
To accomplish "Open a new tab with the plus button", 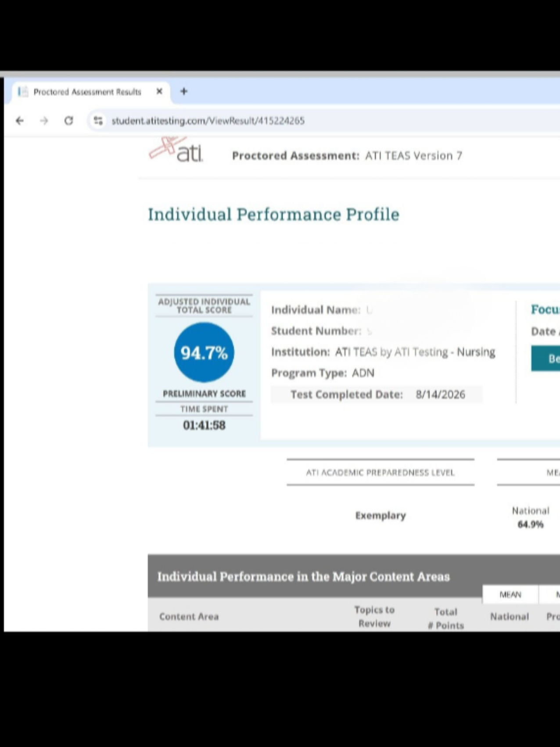I will (x=184, y=91).
